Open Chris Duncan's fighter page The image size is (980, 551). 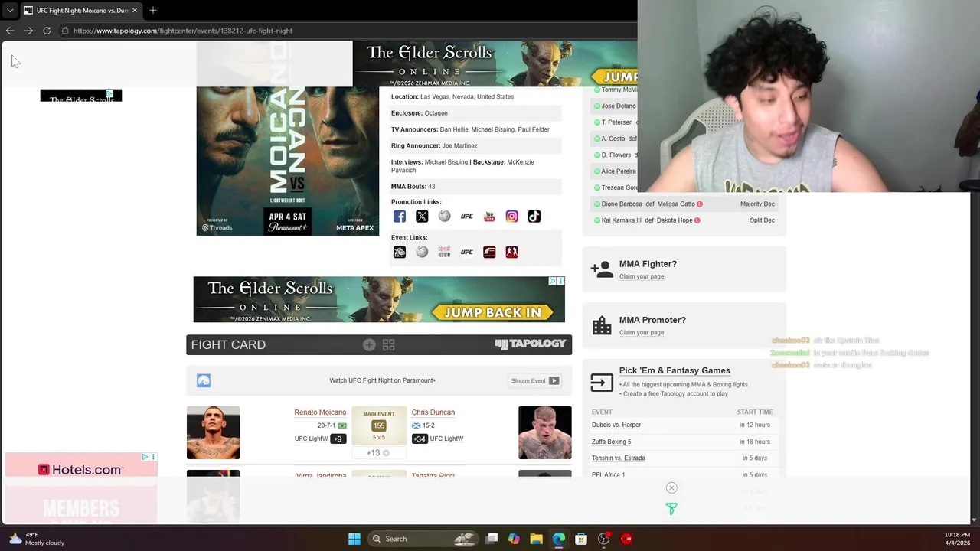click(x=433, y=412)
